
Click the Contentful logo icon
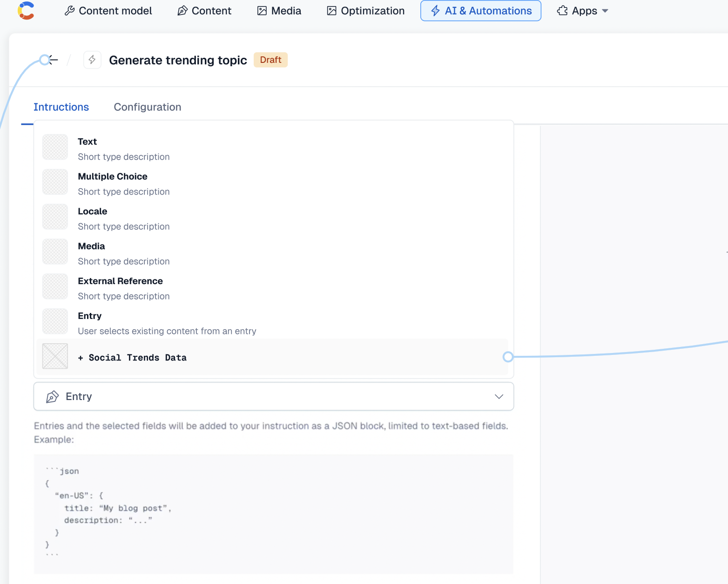26,11
